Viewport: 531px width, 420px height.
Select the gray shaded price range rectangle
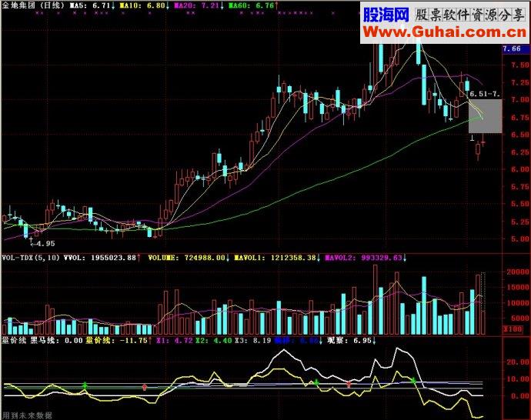coord(485,116)
